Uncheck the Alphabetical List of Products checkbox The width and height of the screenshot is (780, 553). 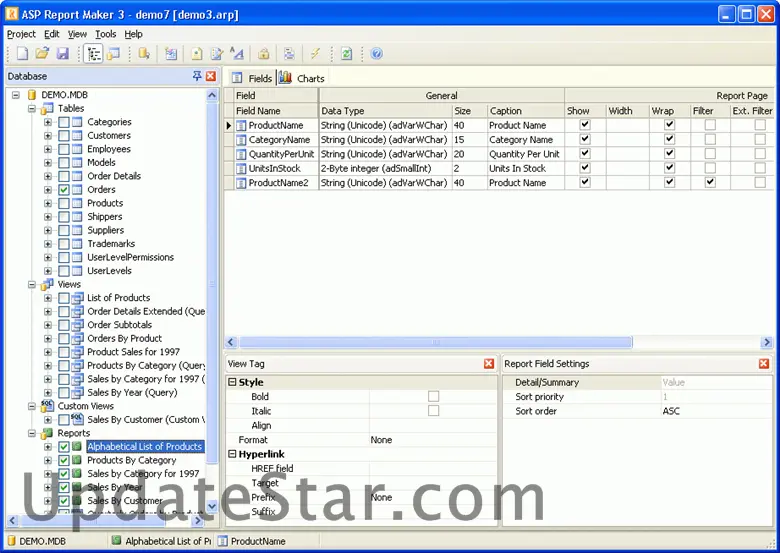[x=64, y=447]
